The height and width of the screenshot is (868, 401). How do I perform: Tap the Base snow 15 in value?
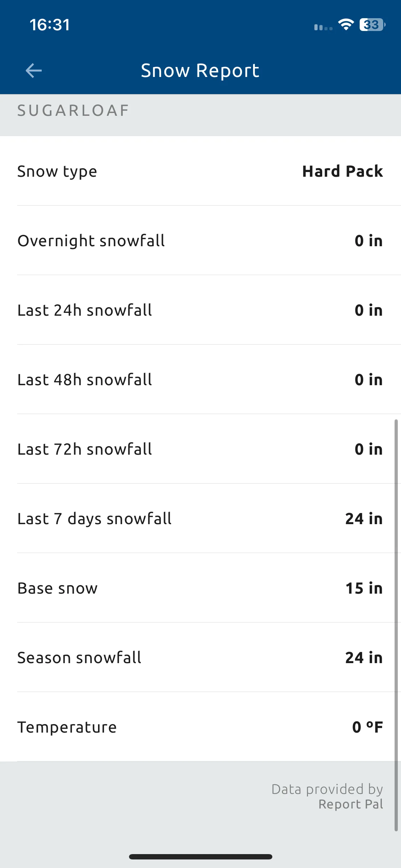coord(364,588)
